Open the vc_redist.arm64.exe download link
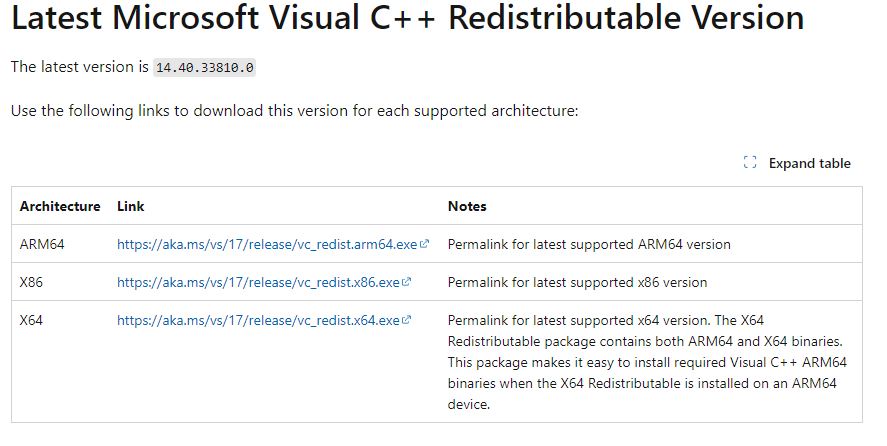 point(267,245)
